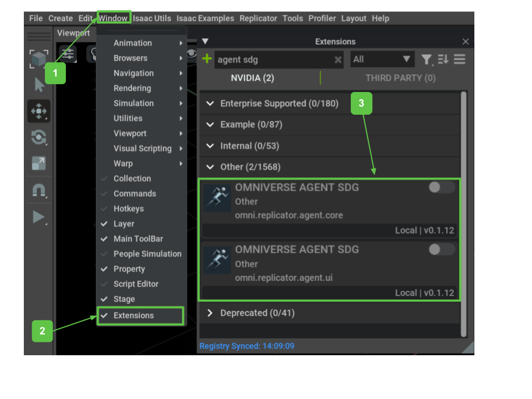Collapse the Internal (0/53) category
Viewport: 532px width, 399px height.
(210, 146)
